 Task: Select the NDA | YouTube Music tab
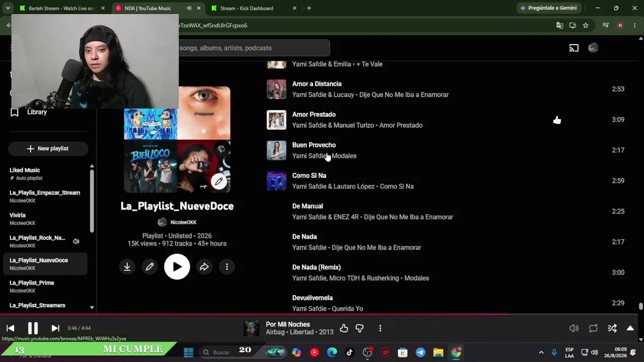(x=148, y=9)
